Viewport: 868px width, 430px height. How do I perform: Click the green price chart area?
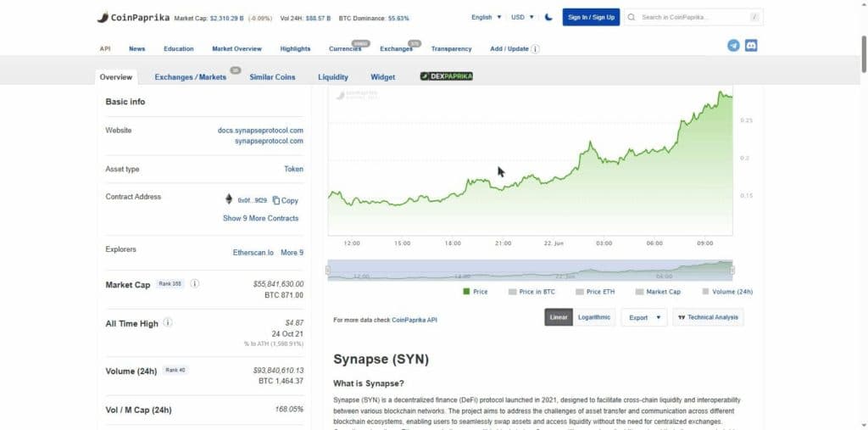(531, 160)
